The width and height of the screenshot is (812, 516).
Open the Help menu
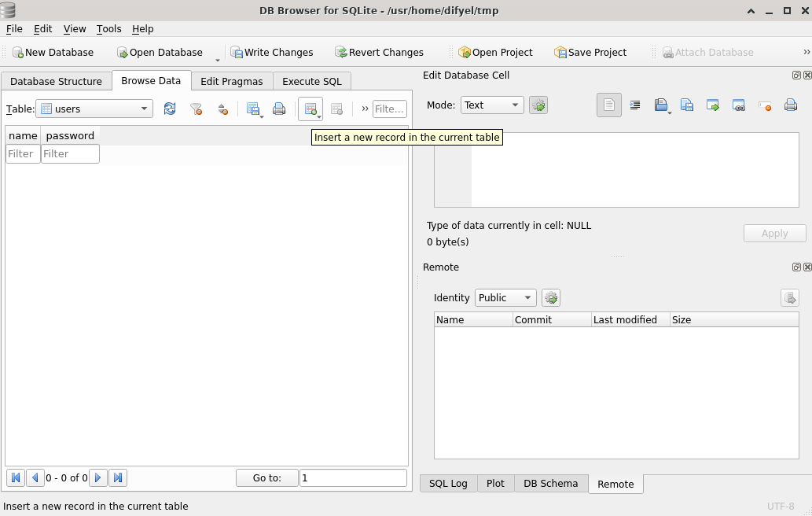143,29
